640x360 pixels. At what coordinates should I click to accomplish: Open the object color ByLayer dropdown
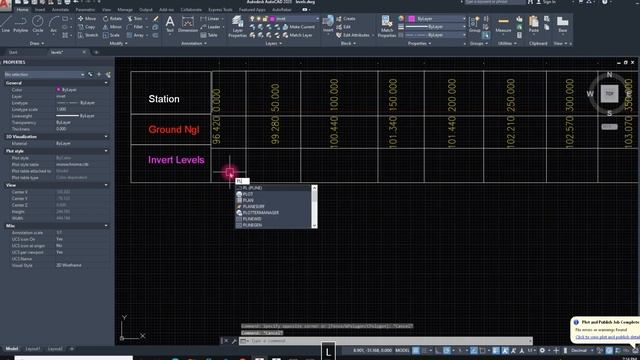[x=436, y=19]
